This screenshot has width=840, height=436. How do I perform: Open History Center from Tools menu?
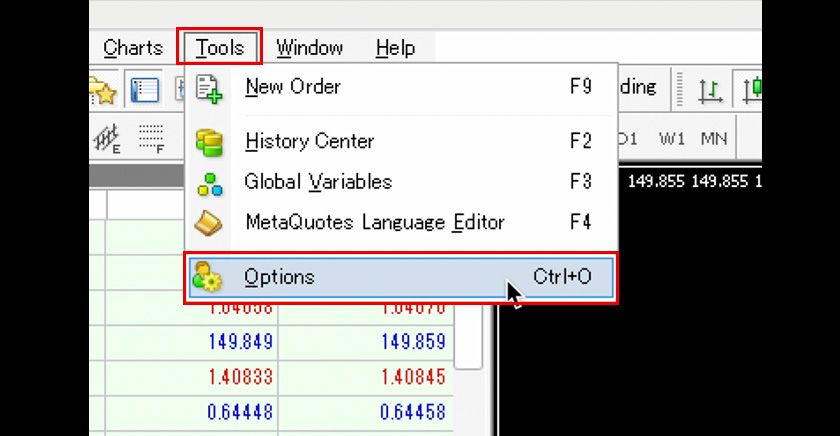click(401, 142)
